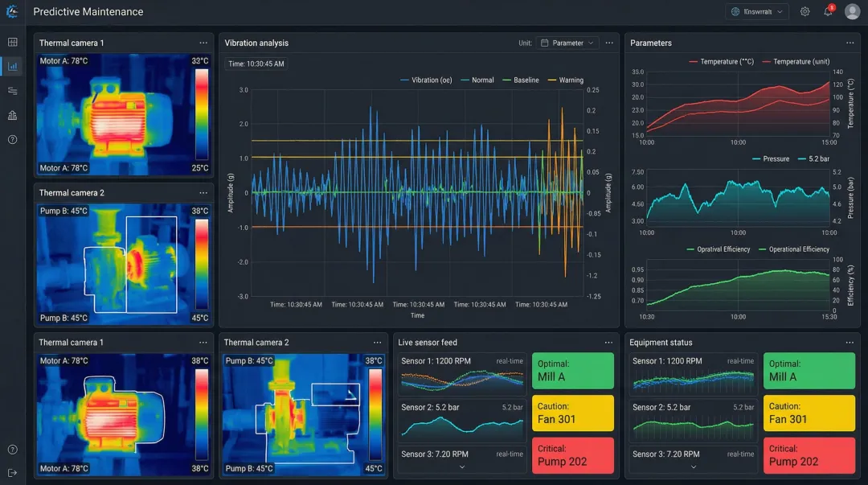Open the Vibration analysis panel three-dot menu
Image resolution: width=868 pixels, height=485 pixels.
click(x=609, y=43)
